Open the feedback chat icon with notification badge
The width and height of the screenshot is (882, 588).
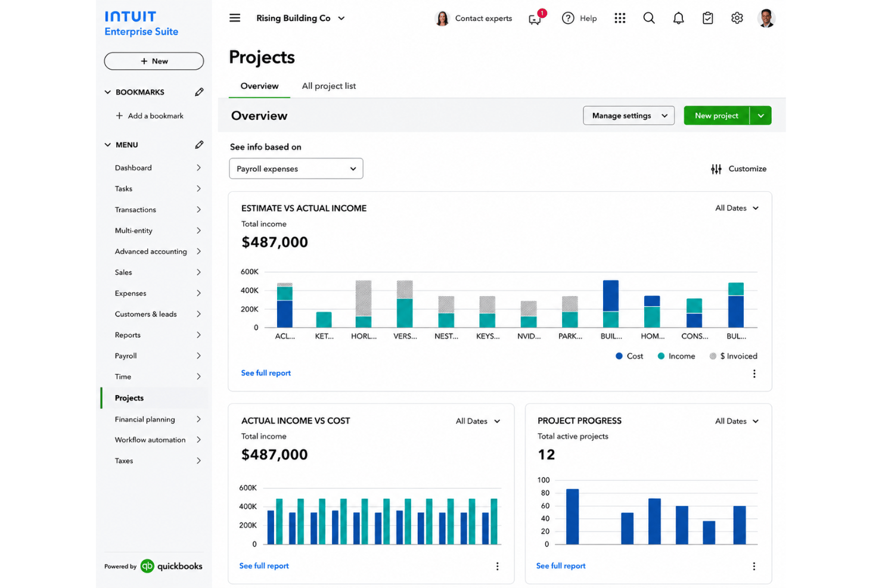(x=536, y=18)
